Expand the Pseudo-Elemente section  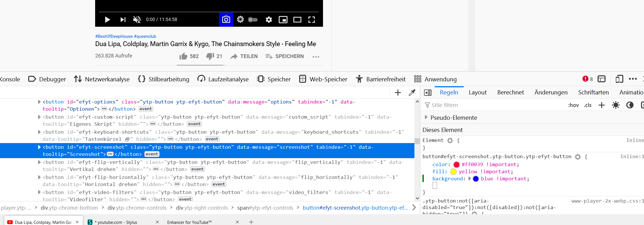pos(426,117)
